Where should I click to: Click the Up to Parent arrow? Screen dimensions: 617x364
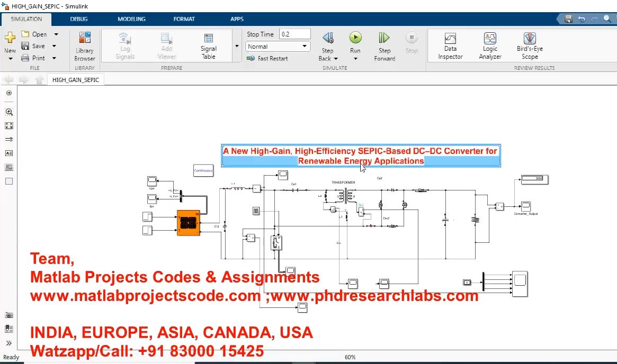(x=39, y=80)
